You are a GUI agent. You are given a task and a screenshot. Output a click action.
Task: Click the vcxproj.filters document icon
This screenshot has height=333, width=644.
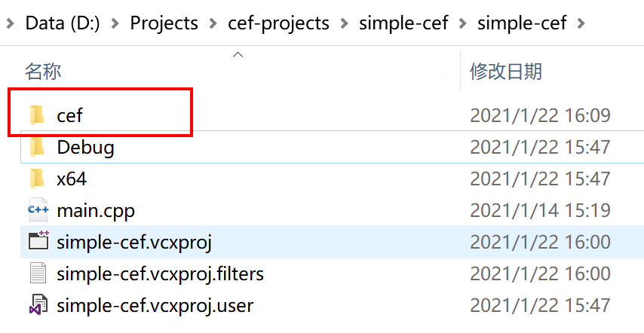pos(38,273)
